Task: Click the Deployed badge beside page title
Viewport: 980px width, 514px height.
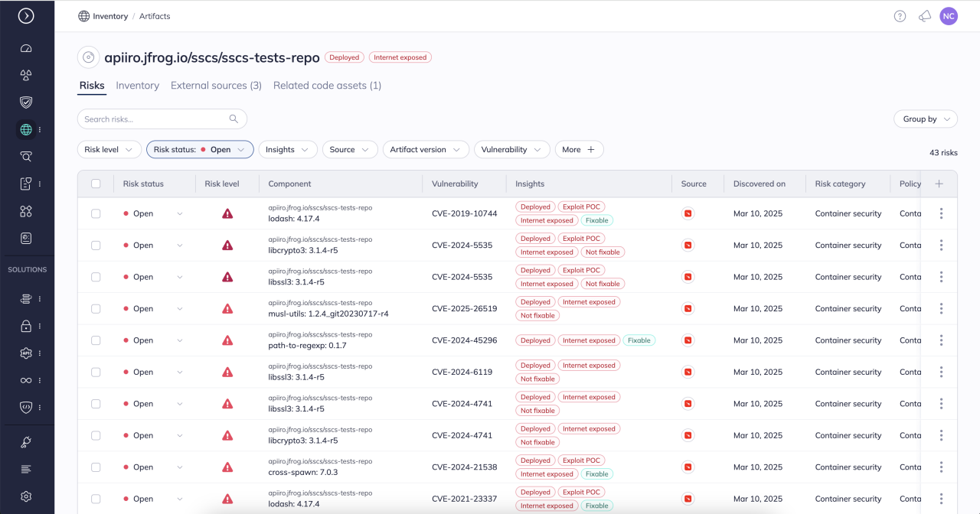Action: click(345, 57)
